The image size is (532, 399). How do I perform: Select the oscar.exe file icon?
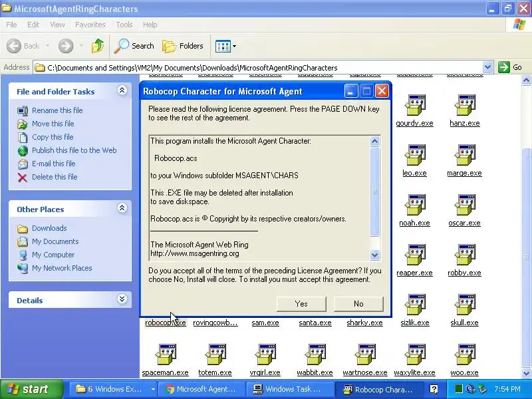point(464,205)
